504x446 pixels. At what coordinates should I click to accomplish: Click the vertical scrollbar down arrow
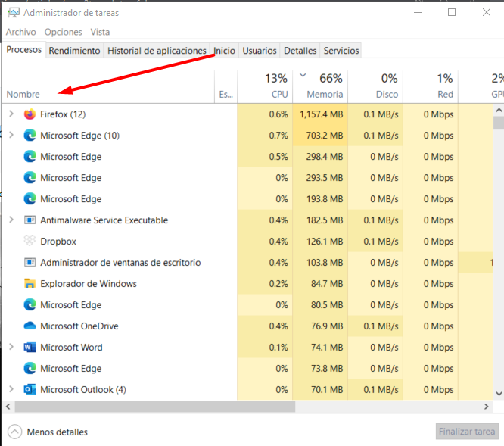click(499, 394)
